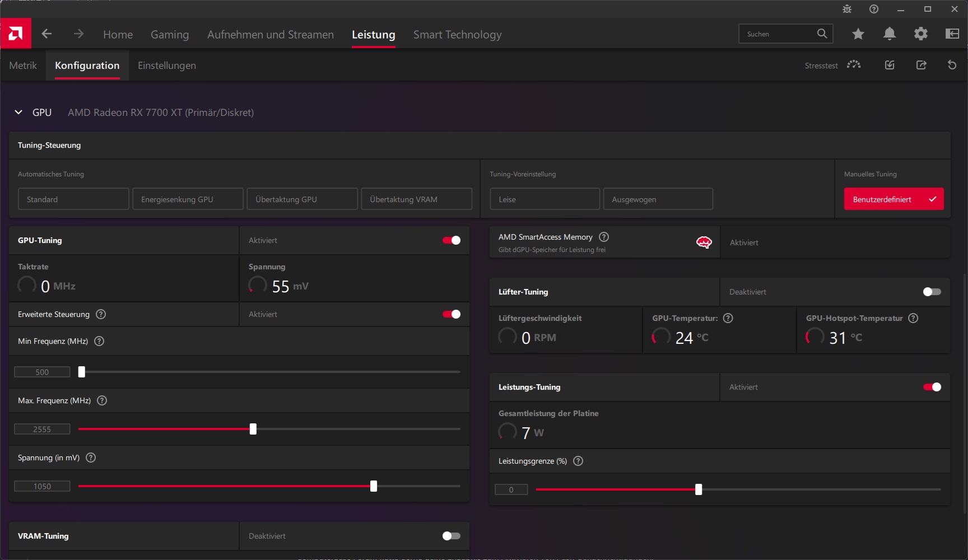
Task: Click the Suchen search field
Action: click(786, 34)
